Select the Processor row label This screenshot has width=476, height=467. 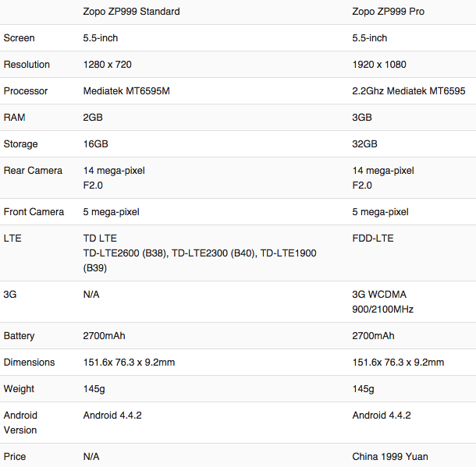(x=26, y=91)
